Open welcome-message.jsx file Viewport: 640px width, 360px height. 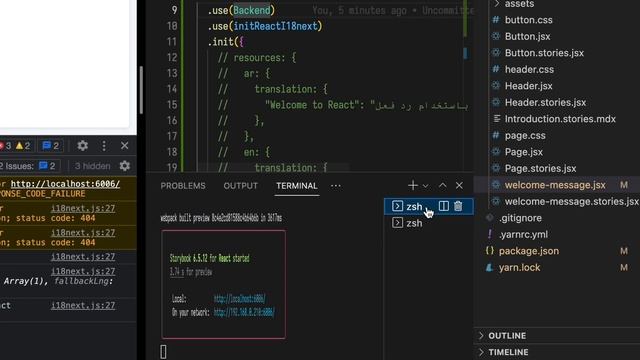(x=555, y=185)
